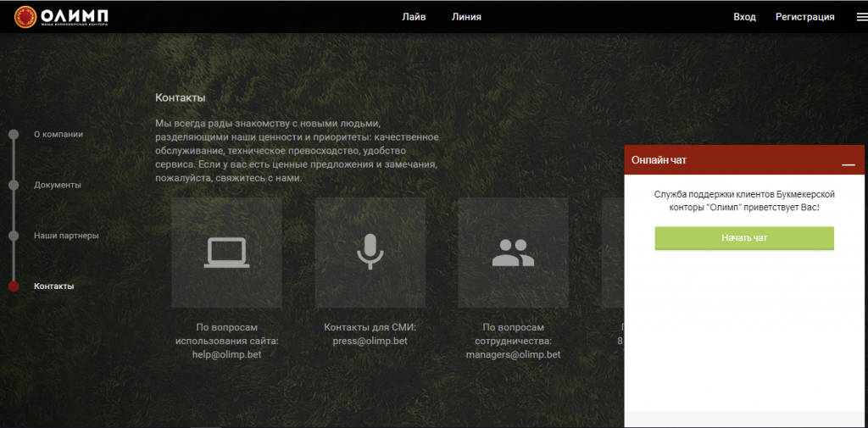Open the hamburger menu icon

pyautogui.click(x=861, y=17)
